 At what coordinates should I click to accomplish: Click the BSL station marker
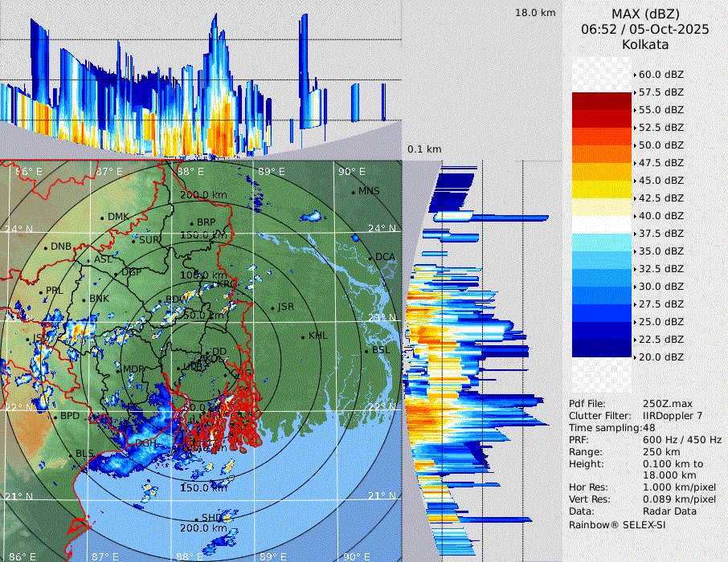366,351
